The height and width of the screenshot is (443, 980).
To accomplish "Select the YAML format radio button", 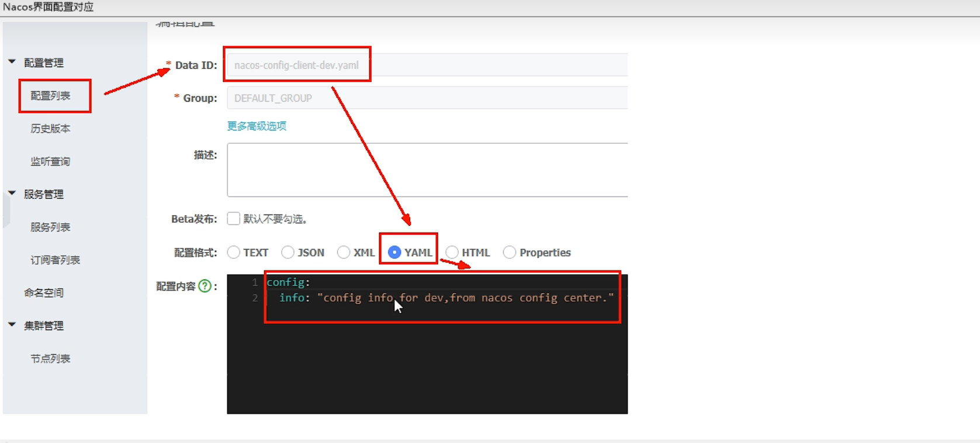I will coord(394,252).
